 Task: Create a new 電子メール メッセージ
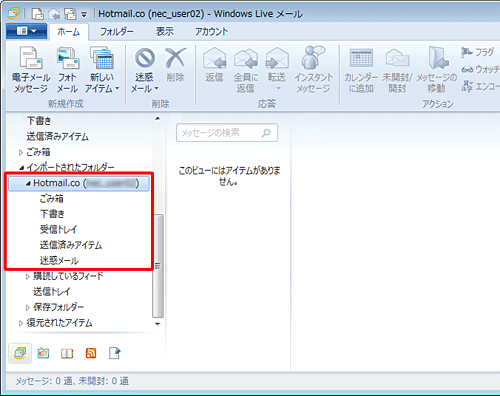[31, 70]
